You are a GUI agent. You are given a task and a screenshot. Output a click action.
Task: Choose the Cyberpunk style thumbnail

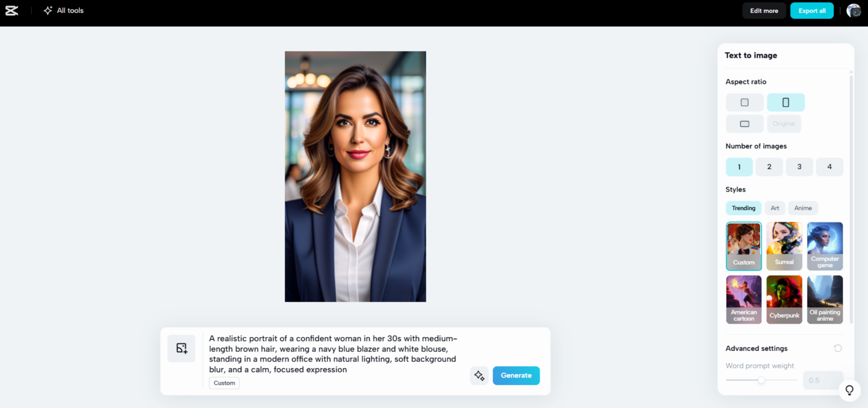(x=784, y=300)
